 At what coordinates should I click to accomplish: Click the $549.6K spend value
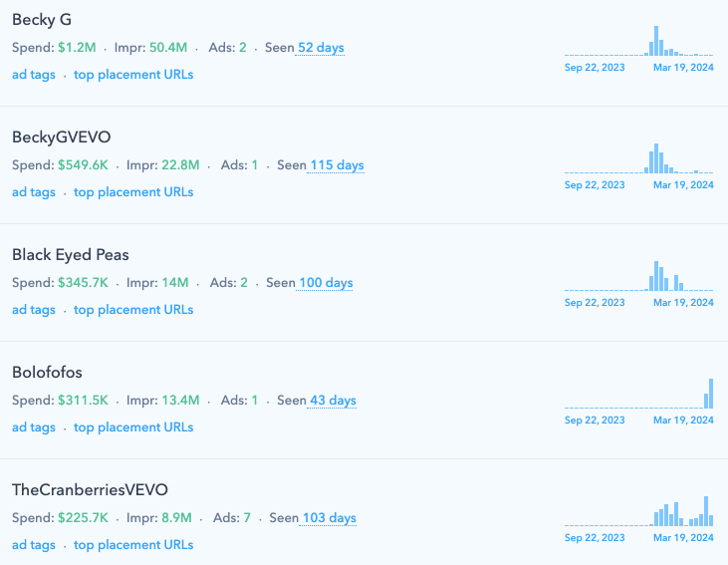click(x=83, y=165)
